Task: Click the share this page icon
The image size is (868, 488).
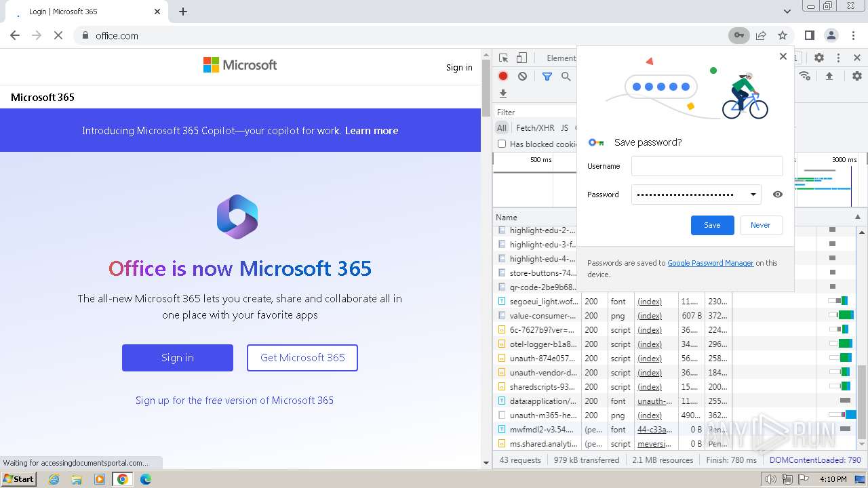Action: coord(761,35)
